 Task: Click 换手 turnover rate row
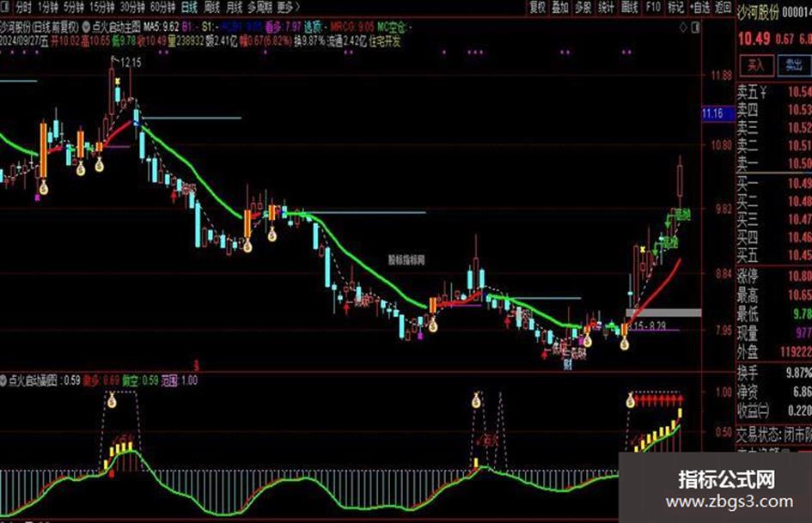pos(774,373)
